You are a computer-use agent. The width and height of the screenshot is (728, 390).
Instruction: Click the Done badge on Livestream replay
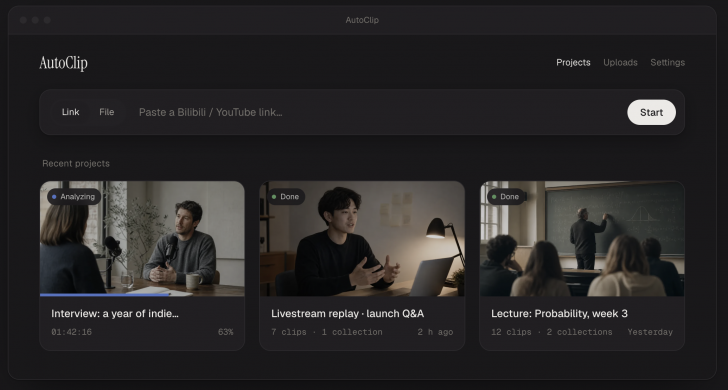[286, 197]
